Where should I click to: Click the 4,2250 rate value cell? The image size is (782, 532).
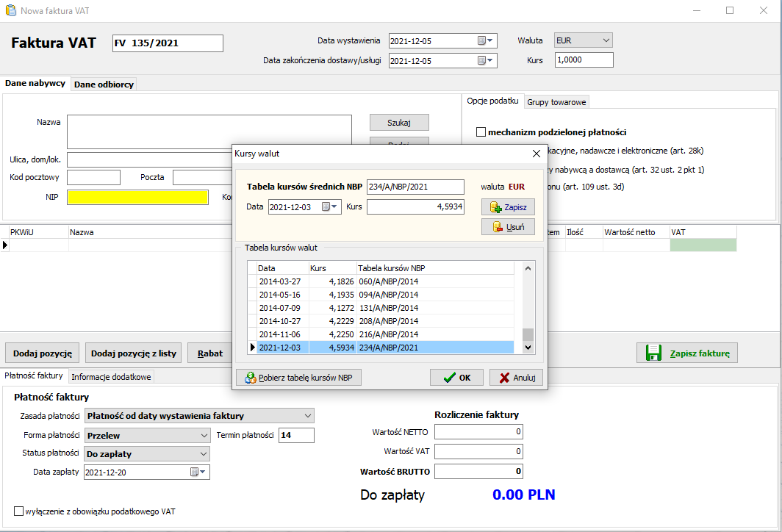pos(333,334)
